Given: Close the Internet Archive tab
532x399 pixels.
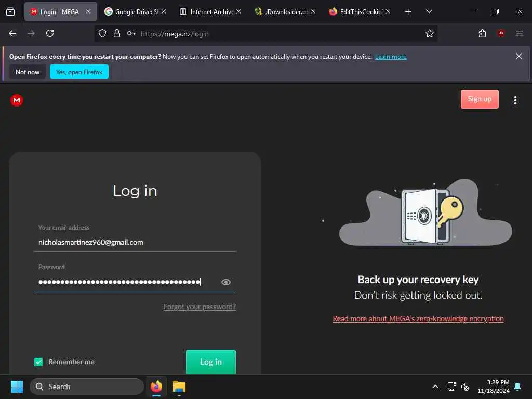Looking at the screenshot, I should pyautogui.click(x=238, y=11).
